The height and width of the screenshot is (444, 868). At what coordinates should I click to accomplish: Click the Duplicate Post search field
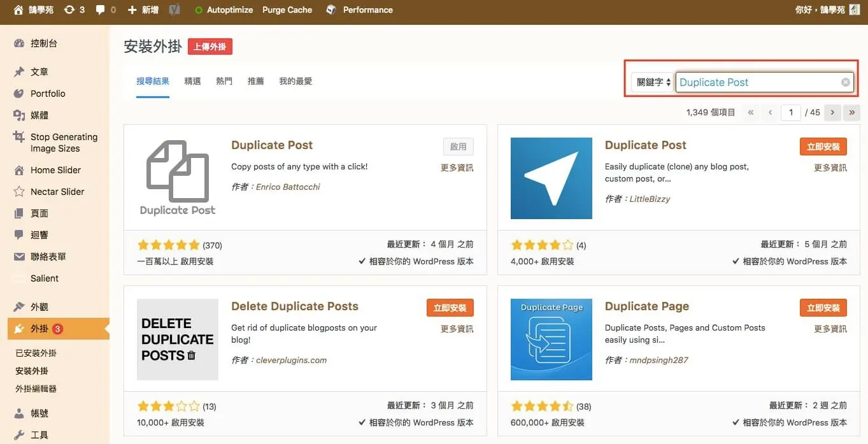click(x=764, y=82)
